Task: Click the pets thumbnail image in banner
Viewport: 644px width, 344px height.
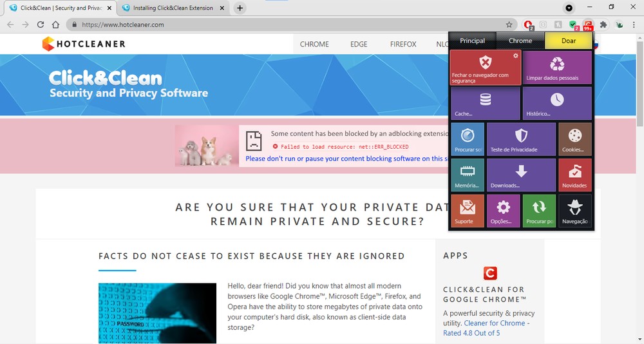Action: tap(207, 146)
